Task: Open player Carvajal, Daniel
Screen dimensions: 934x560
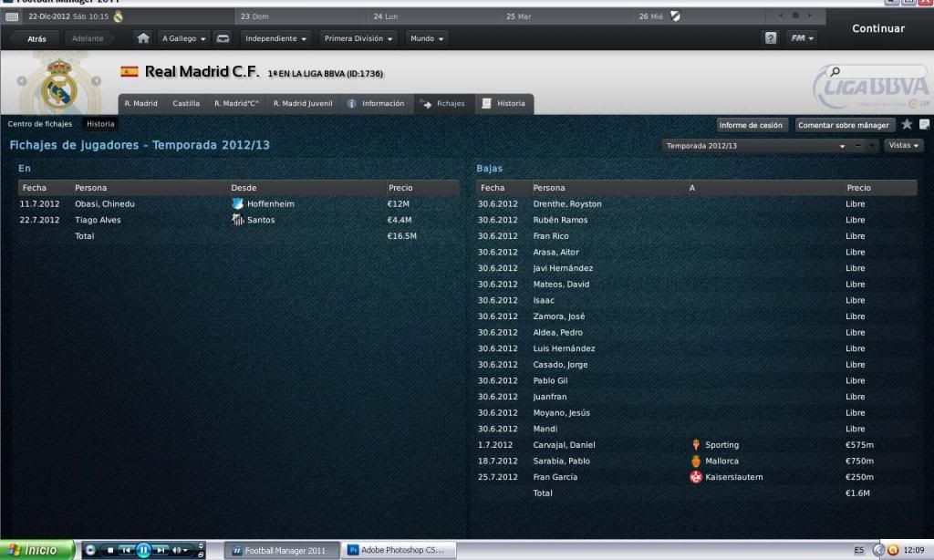Action: coord(564,445)
